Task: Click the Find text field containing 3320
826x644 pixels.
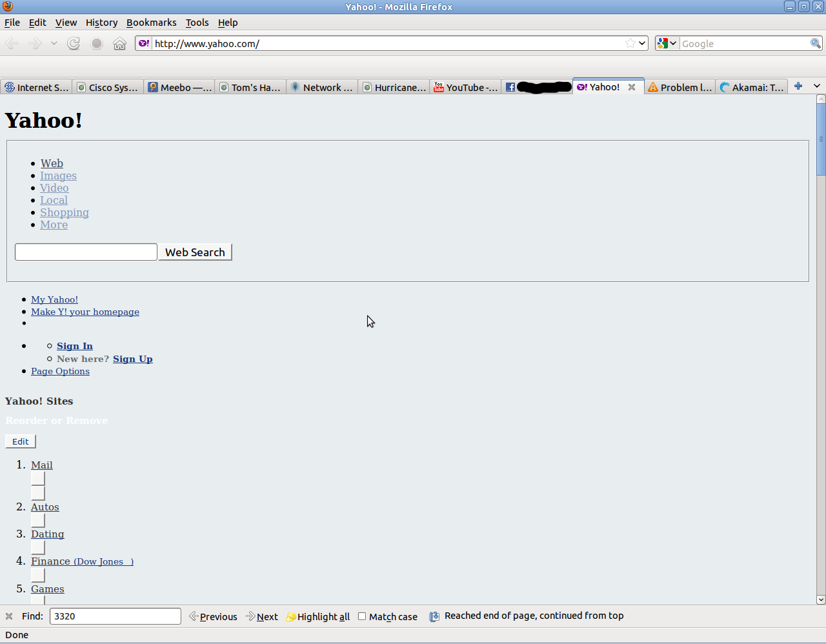Action: (x=116, y=616)
